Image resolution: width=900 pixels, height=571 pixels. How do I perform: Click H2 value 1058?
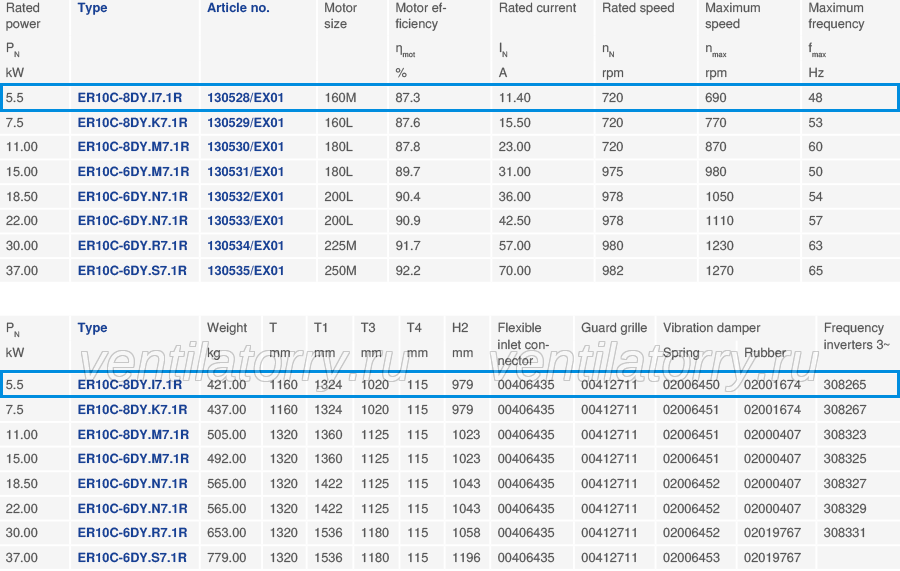466,533
